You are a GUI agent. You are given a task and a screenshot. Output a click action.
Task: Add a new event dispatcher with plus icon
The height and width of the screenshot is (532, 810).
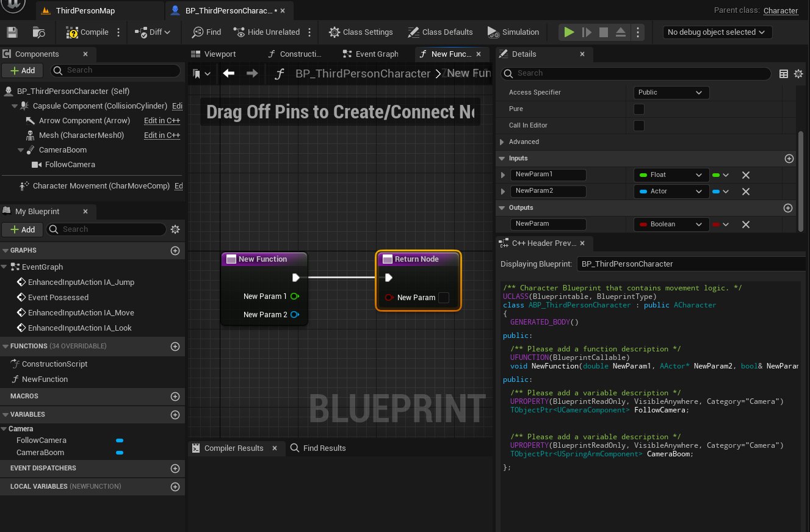(x=175, y=469)
